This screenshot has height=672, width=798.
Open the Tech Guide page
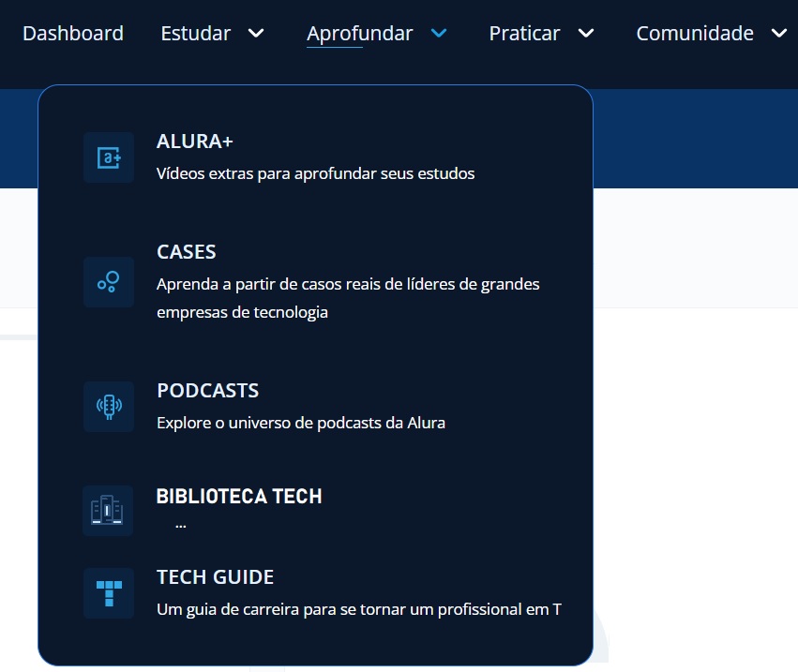click(215, 576)
